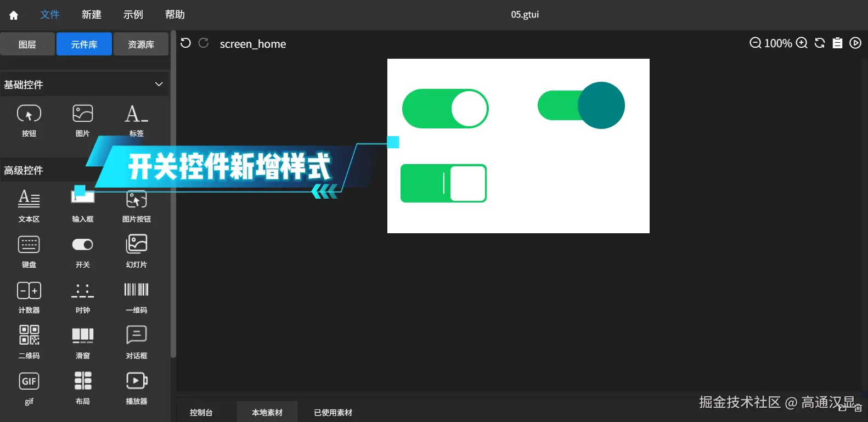Select the 文本区 text area widget
The width and height of the screenshot is (868, 422).
point(29,206)
